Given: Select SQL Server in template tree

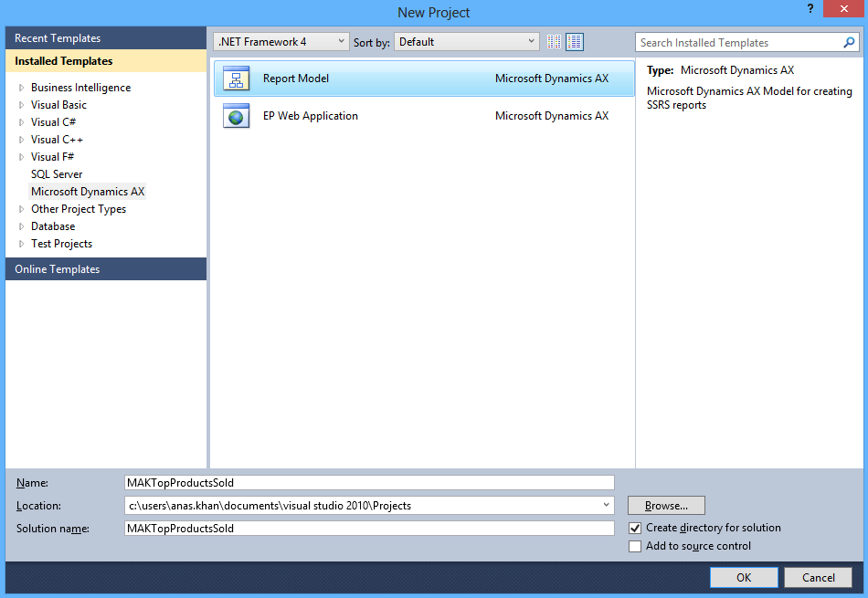Looking at the screenshot, I should (57, 174).
